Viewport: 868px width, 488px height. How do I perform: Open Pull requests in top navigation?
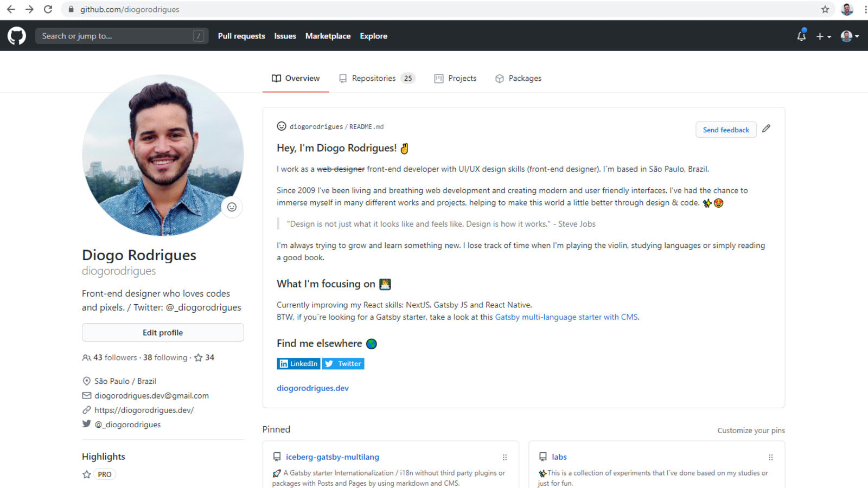[x=241, y=36]
